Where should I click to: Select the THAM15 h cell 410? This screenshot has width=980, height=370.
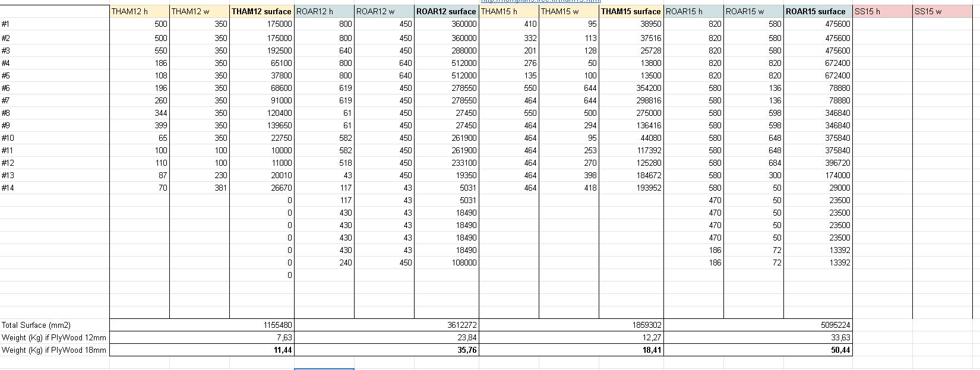pyautogui.click(x=509, y=24)
